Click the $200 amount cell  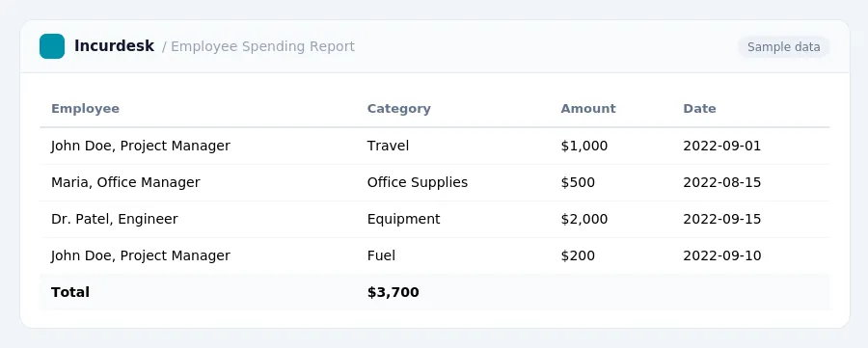pos(578,255)
